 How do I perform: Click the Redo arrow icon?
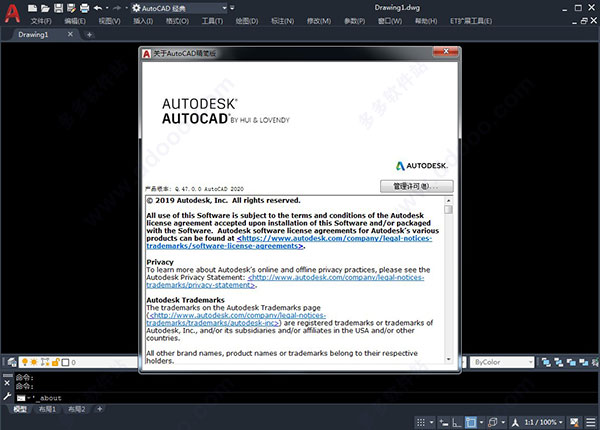click(x=117, y=8)
